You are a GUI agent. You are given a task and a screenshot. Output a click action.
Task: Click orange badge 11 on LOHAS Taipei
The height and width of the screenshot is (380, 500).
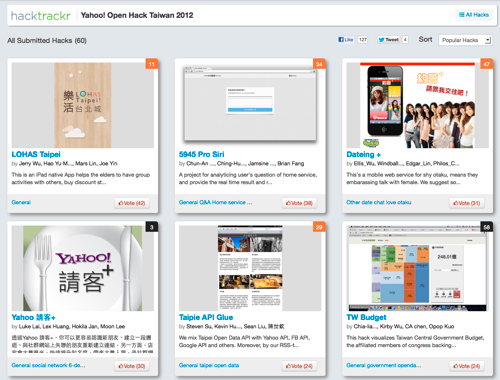(152, 64)
